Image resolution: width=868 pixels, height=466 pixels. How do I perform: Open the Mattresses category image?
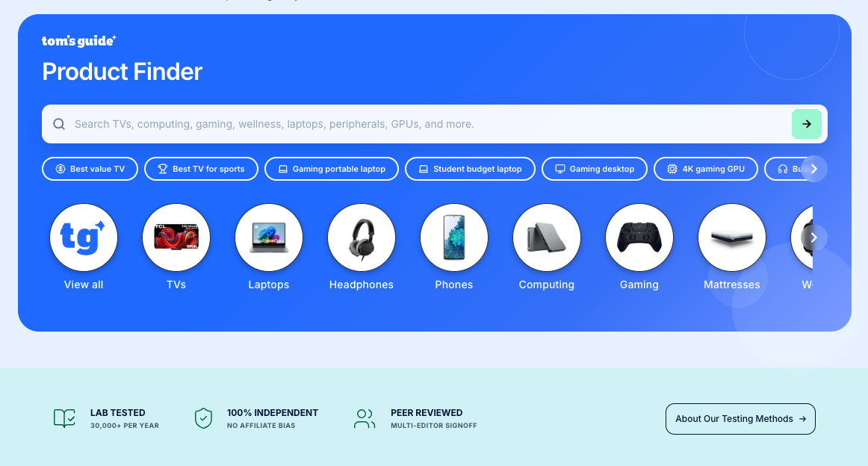732,237
